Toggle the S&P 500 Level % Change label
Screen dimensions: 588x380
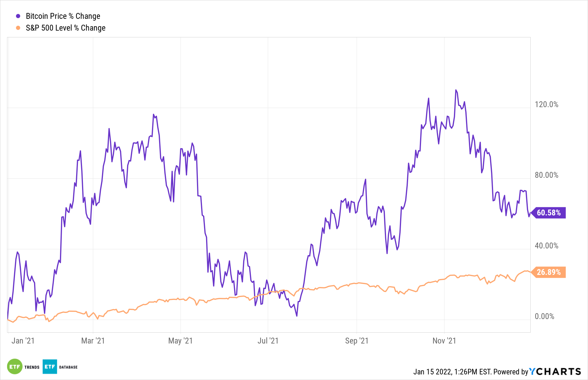[x=66, y=28]
